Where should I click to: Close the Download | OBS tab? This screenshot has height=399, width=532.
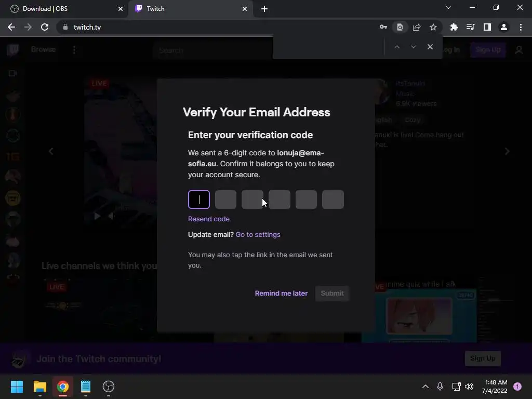click(121, 9)
